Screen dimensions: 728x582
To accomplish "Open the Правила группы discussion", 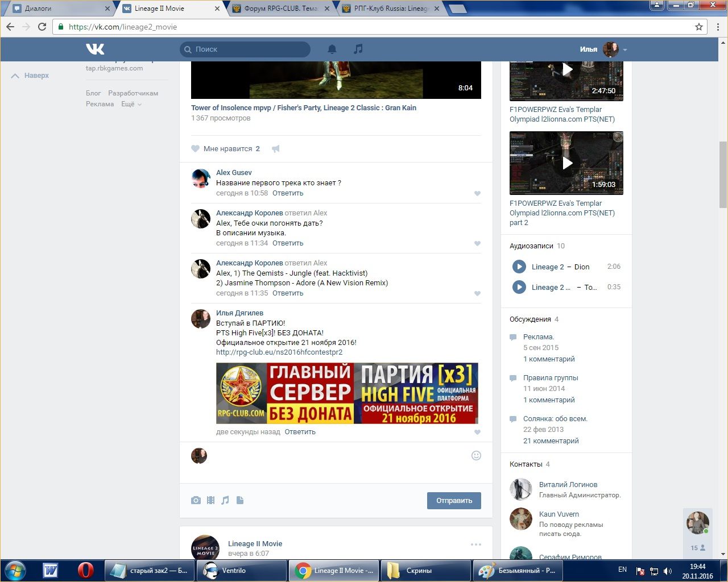I will pyautogui.click(x=551, y=378).
